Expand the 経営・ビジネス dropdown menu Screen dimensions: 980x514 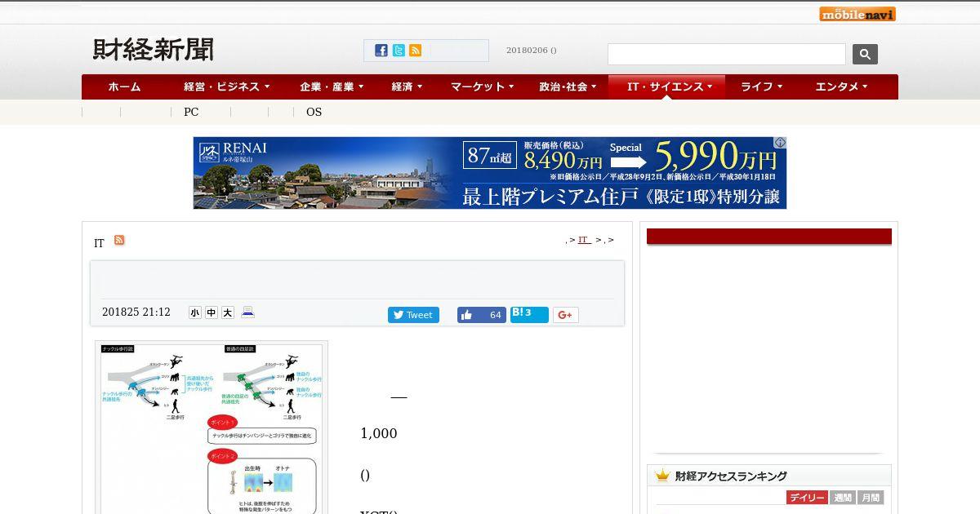[x=226, y=86]
